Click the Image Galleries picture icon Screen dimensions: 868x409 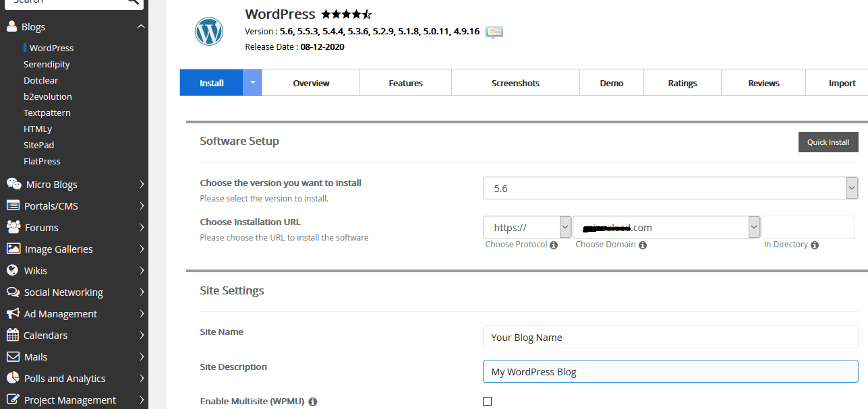coord(13,249)
